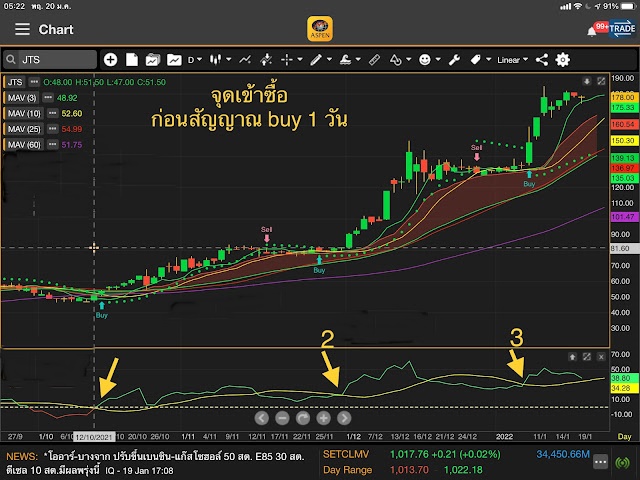
Task: Open the signal star indicator tool
Action: point(266,60)
